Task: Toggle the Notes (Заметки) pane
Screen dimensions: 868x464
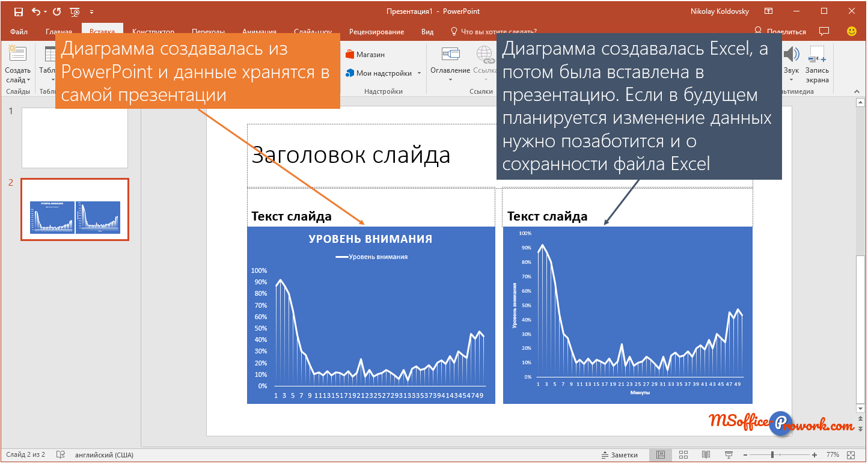Action: [619, 455]
